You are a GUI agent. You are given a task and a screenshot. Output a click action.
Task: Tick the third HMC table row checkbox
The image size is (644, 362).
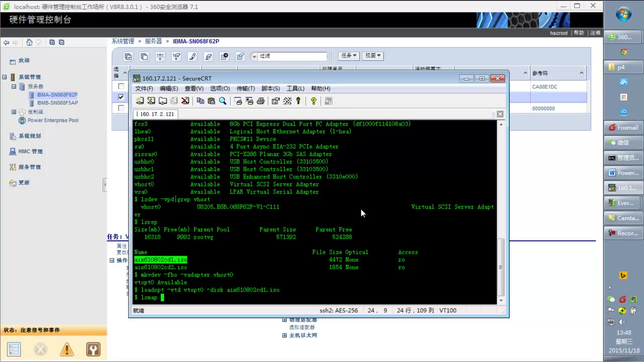(x=121, y=108)
